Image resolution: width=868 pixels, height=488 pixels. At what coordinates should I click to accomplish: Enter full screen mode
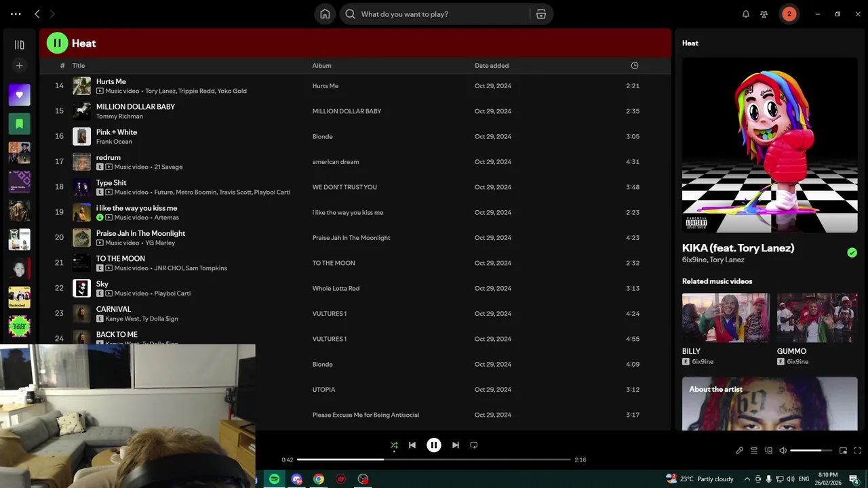point(858,451)
